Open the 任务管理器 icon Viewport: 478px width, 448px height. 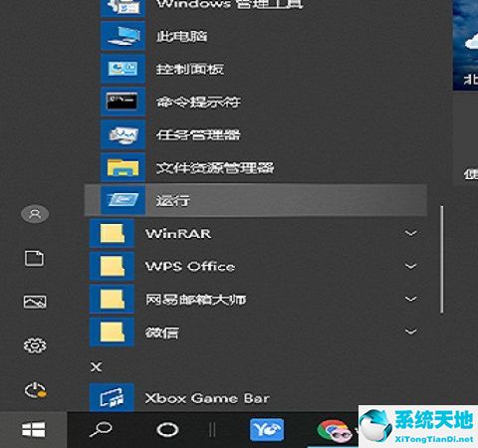[122, 134]
